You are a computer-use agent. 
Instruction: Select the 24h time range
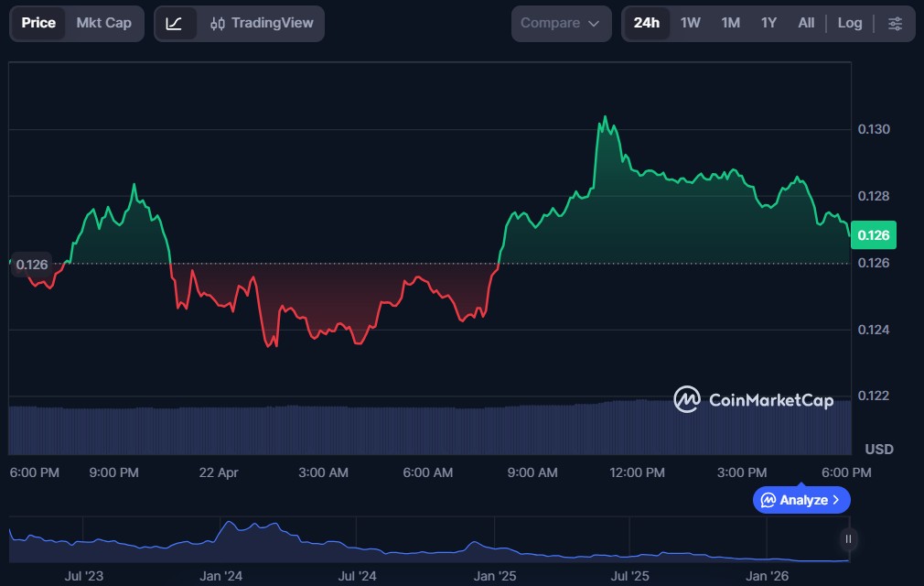point(646,23)
